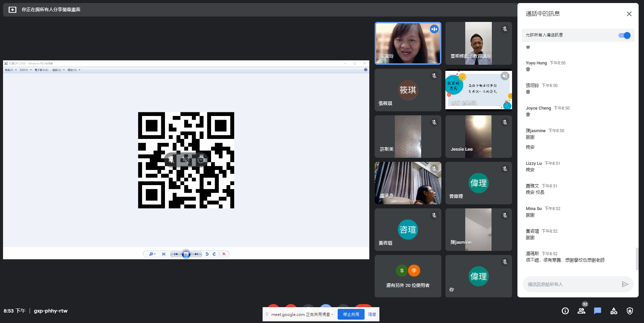644x323 pixels.
Task: Delete image with red X icon
Action: point(224,254)
